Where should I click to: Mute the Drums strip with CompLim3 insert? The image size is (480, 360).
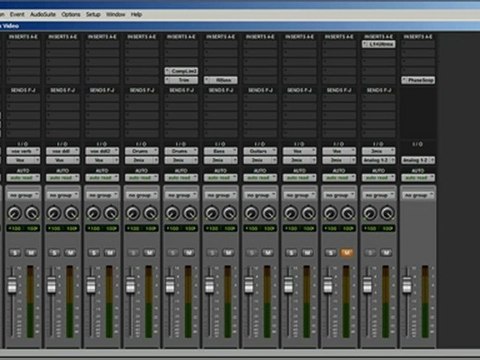[x=189, y=253]
